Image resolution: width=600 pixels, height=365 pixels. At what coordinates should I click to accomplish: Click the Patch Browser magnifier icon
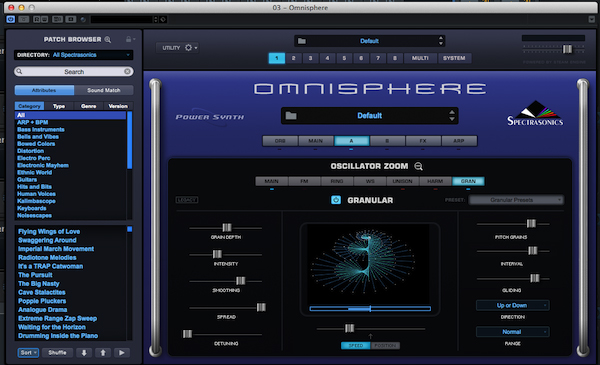(108, 39)
